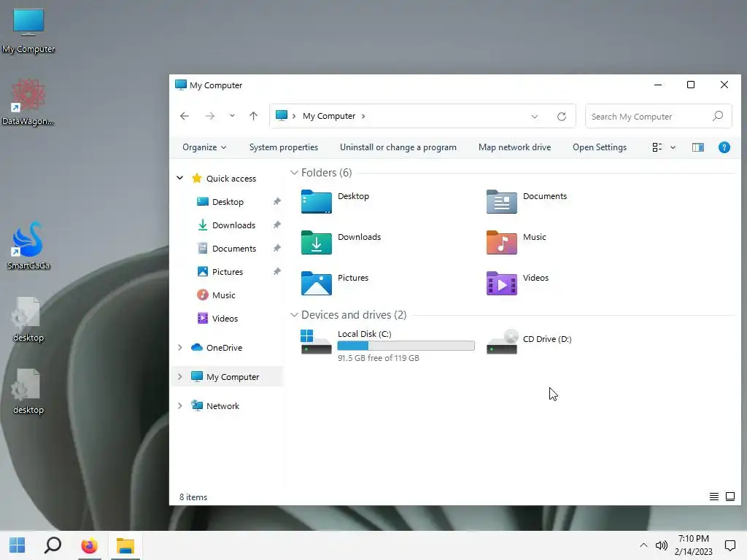Click the pin icon next to Documents

click(276, 248)
